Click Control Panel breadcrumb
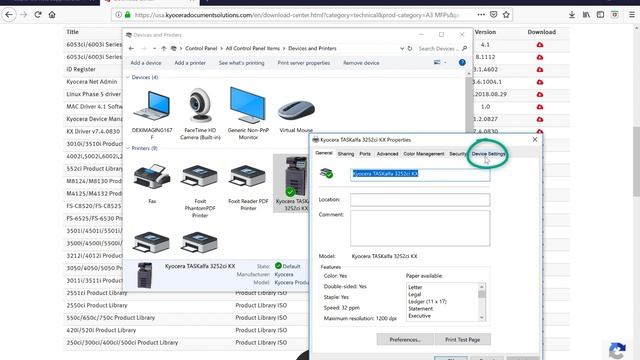Viewport: 640px width, 360px height. pyautogui.click(x=201, y=48)
